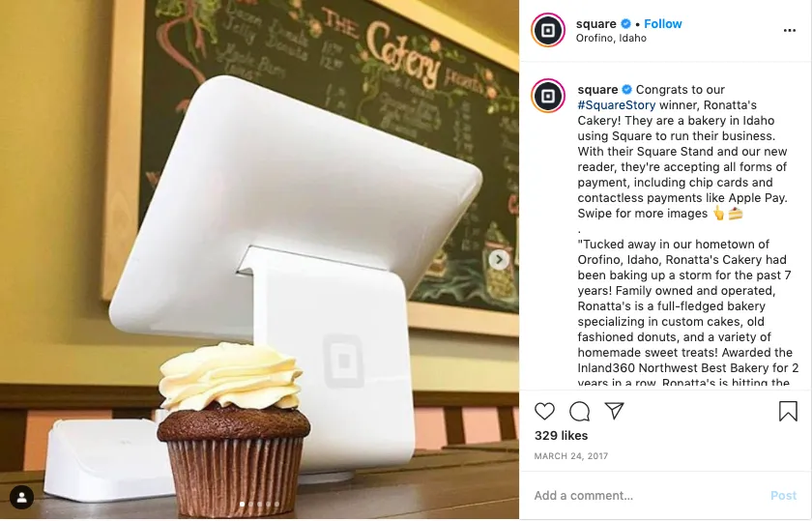
Task: Open square username in caption
Action: 597,90
